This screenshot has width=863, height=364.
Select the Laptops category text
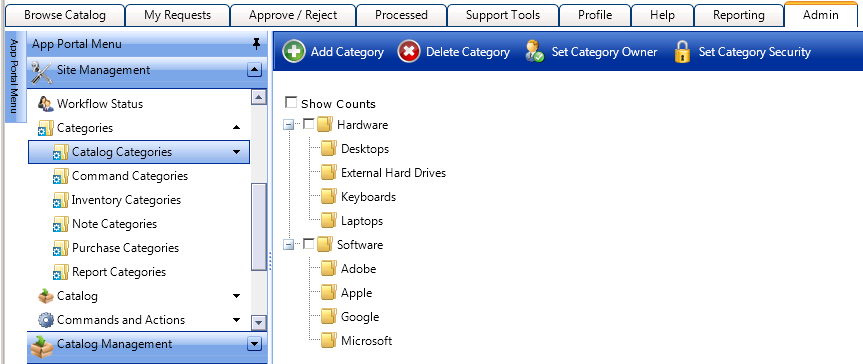click(362, 221)
